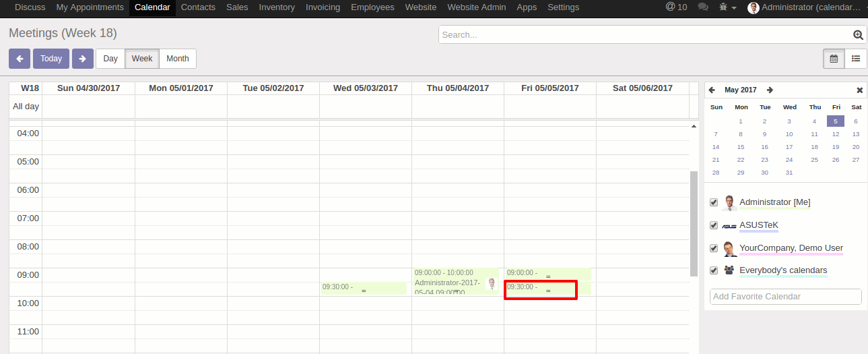Click the Everybody's calendars label
Image resolution: width=868 pixels, height=354 pixels.
click(x=783, y=270)
